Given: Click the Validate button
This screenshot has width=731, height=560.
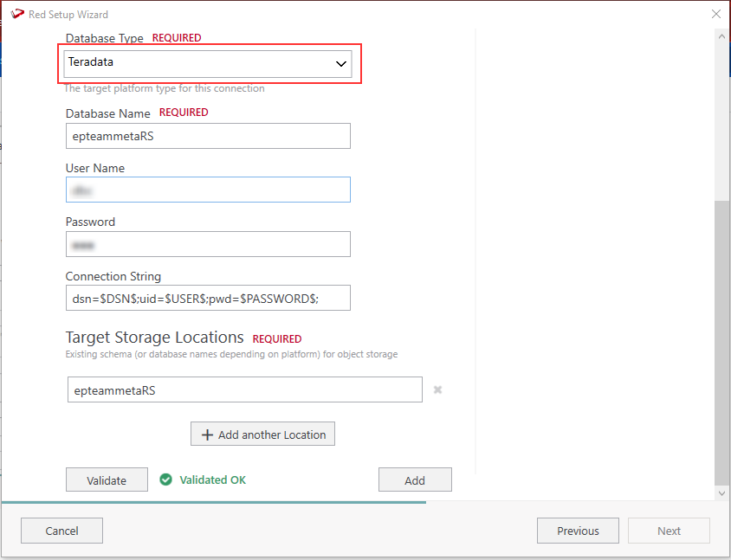Looking at the screenshot, I should (x=107, y=480).
